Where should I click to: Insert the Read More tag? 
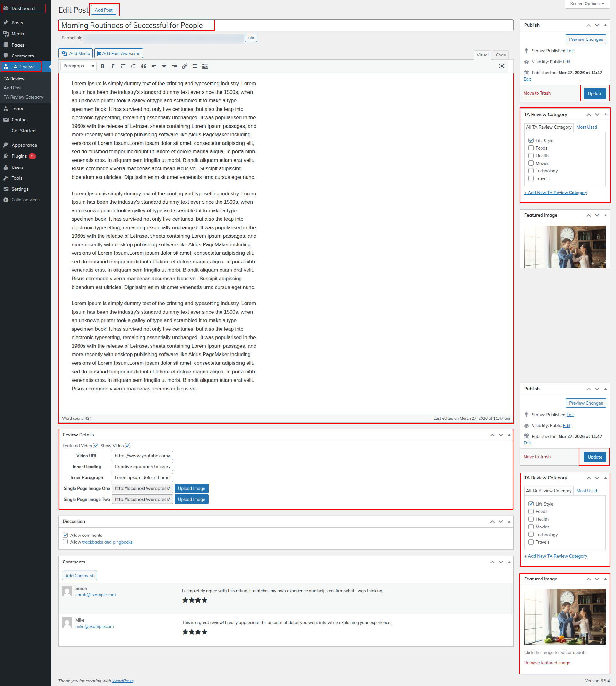pyautogui.click(x=195, y=66)
